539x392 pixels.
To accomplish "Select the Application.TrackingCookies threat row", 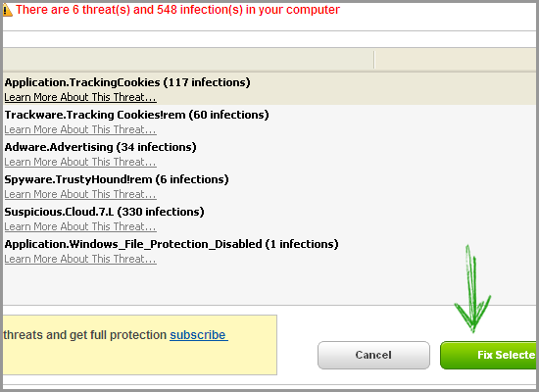I will pyautogui.click(x=269, y=89).
